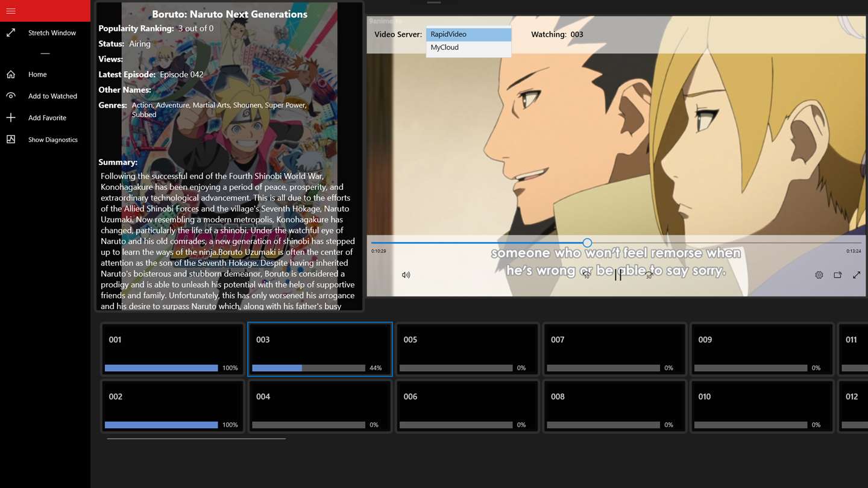Click the Latest Episode value 'Episode 042'

pyautogui.click(x=181, y=75)
